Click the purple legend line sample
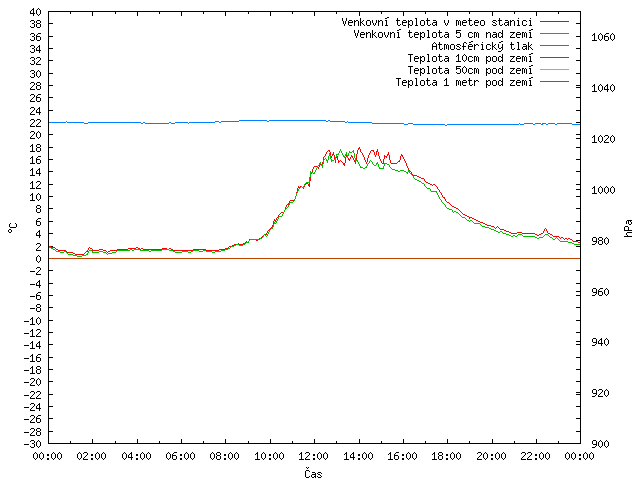640x480 pixels. (x=554, y=58)
